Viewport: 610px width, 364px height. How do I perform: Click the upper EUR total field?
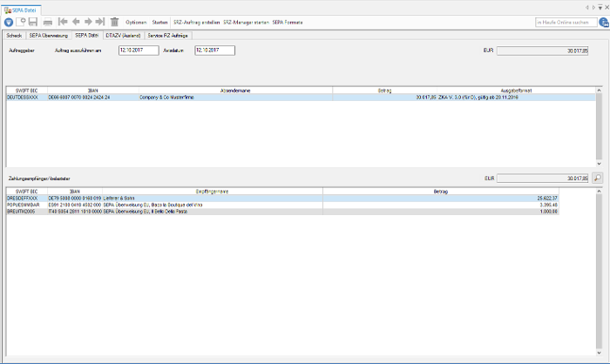point(542,51)
